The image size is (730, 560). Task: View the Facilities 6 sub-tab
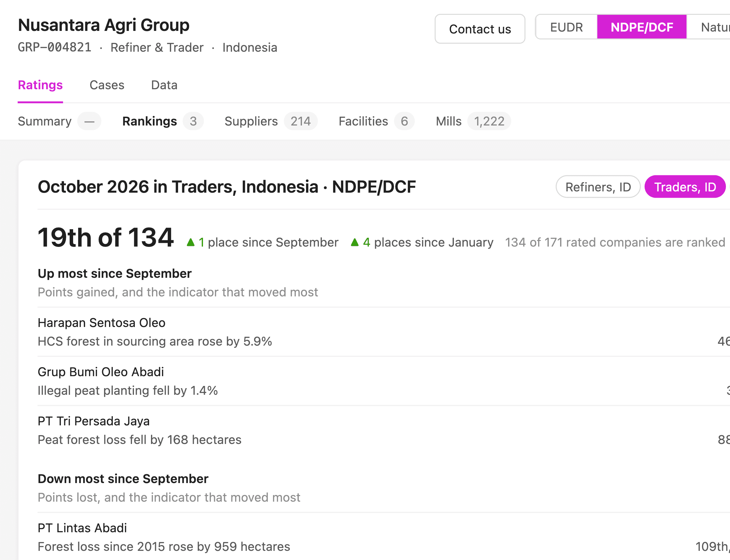point(376,121)
